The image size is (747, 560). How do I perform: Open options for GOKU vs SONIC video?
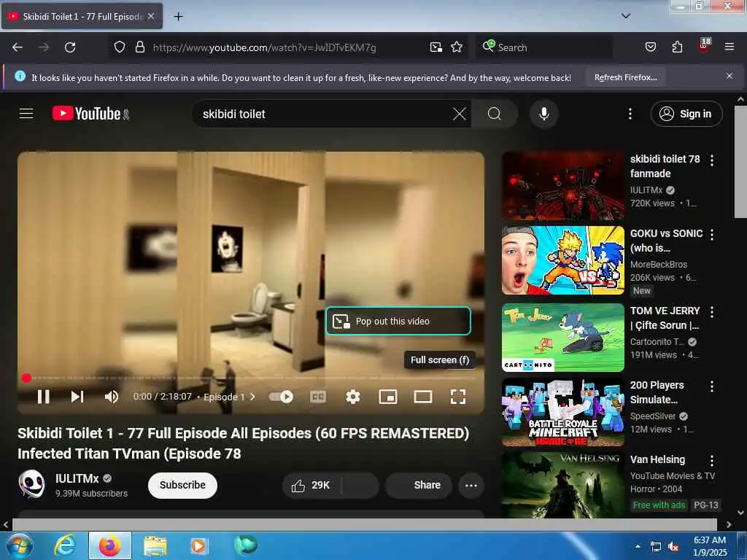point(712,234)
